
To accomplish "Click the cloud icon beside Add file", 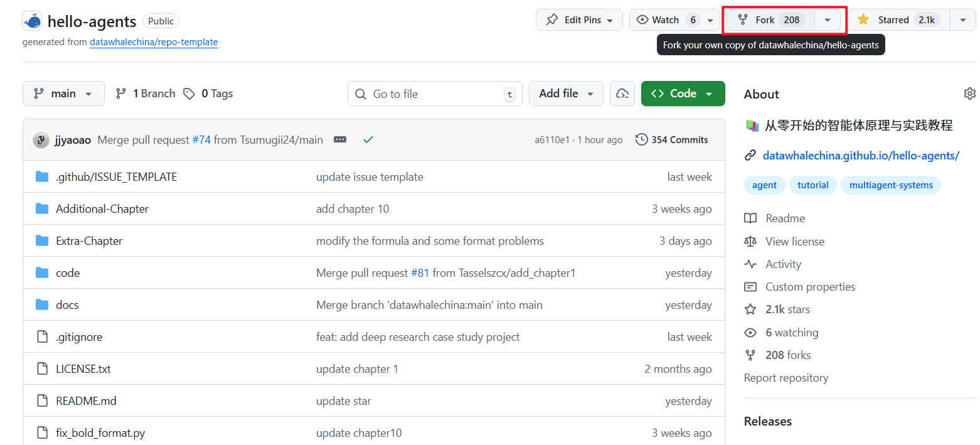I will pyautogui.click(x=622, y=94).
